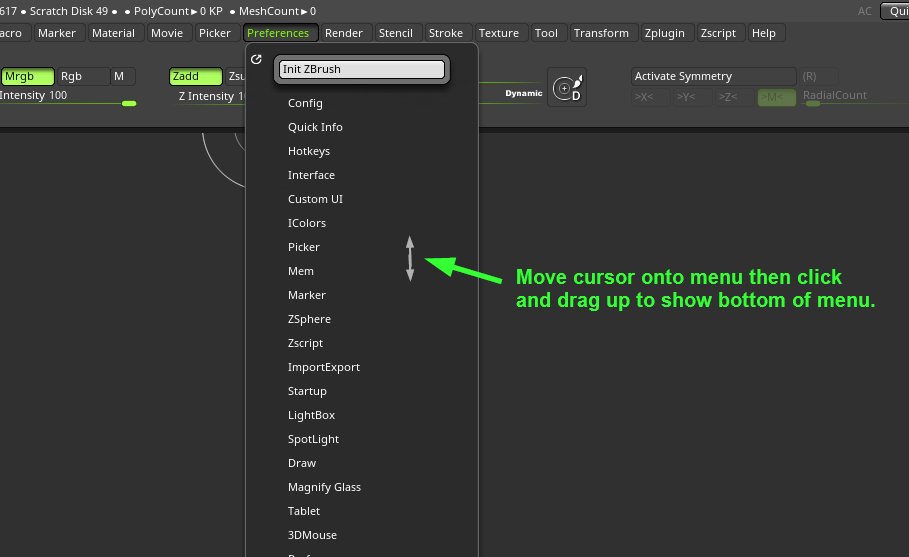The image size is (909, 557).
Task: Click the RadialCount slider
Action: (854, 97)
